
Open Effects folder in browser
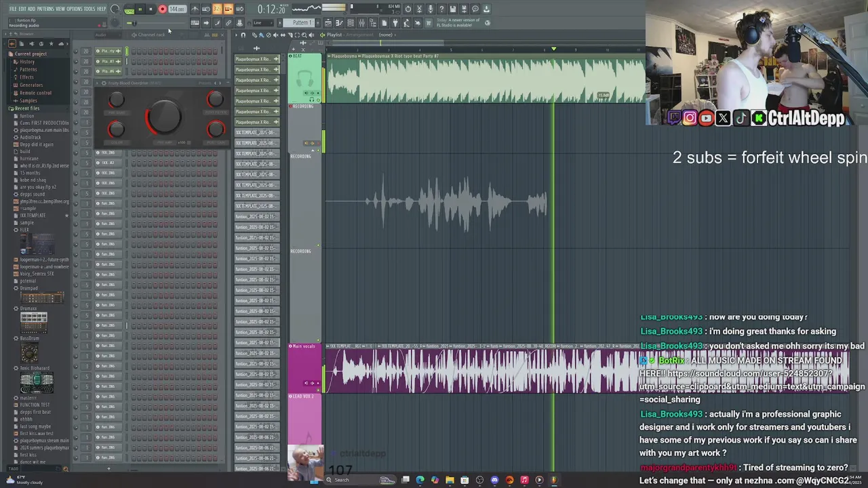(26, 77)
